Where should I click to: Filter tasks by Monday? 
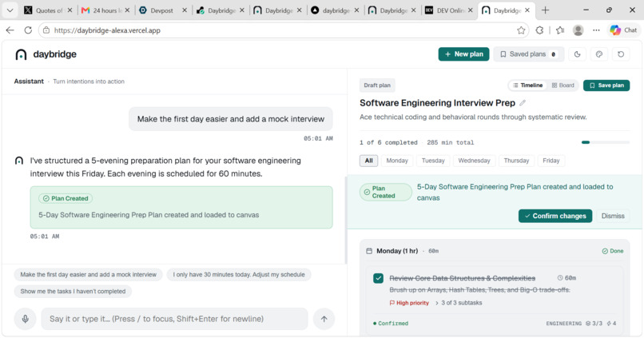(x=397, y=161)
